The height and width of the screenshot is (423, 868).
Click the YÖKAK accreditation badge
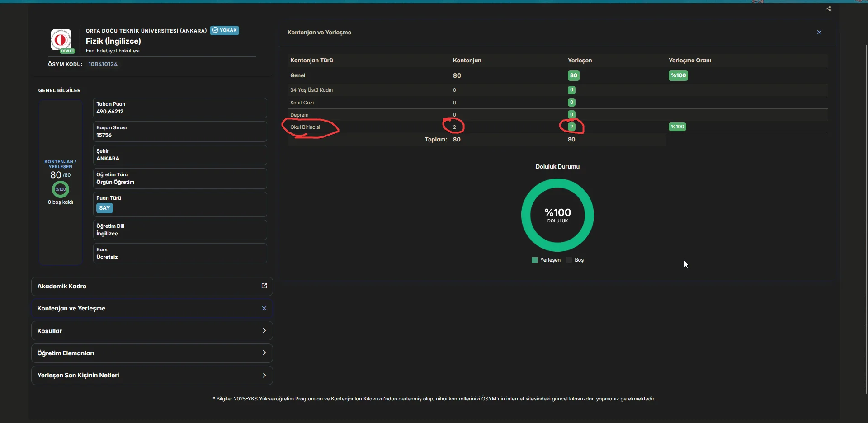(225, 30)
